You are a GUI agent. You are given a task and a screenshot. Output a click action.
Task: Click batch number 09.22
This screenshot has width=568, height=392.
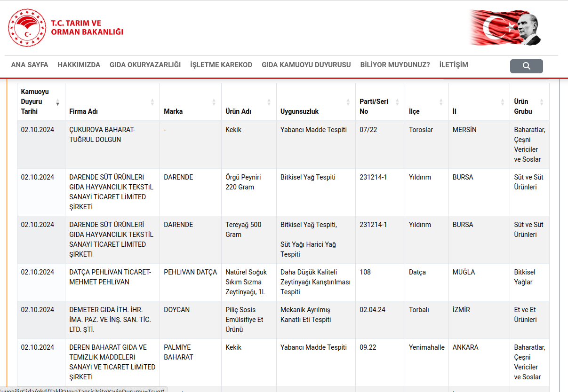369,347
